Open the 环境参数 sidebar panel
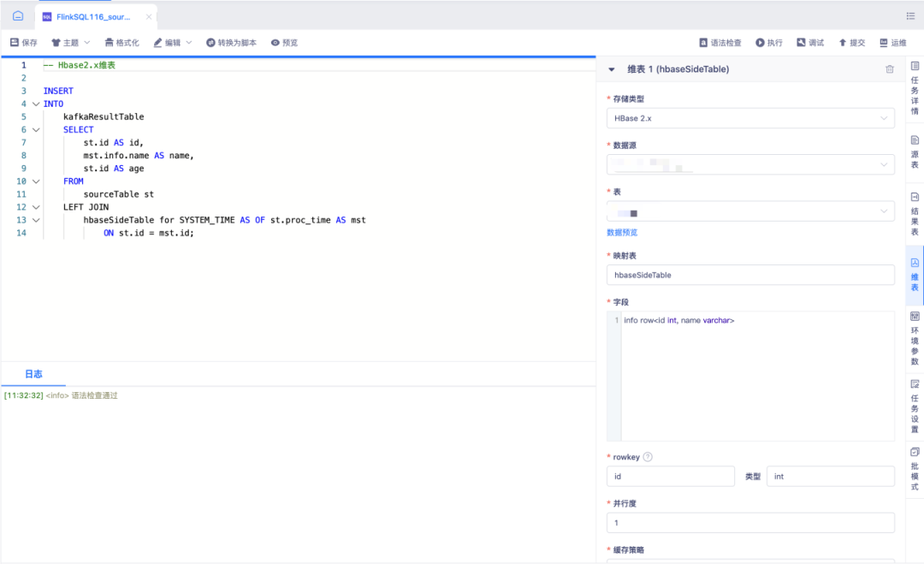Screen dimensions: 924x564 (x=915, y=339)
